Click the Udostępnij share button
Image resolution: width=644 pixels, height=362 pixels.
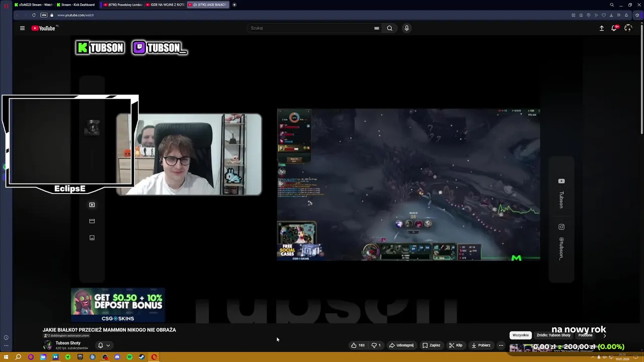(401, 345)
